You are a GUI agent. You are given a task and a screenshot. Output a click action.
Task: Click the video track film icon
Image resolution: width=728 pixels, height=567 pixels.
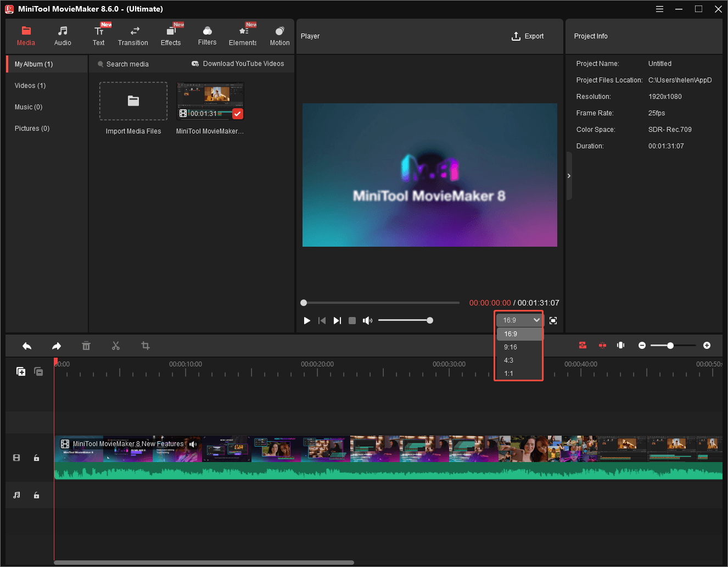click(x=16, y=458)
